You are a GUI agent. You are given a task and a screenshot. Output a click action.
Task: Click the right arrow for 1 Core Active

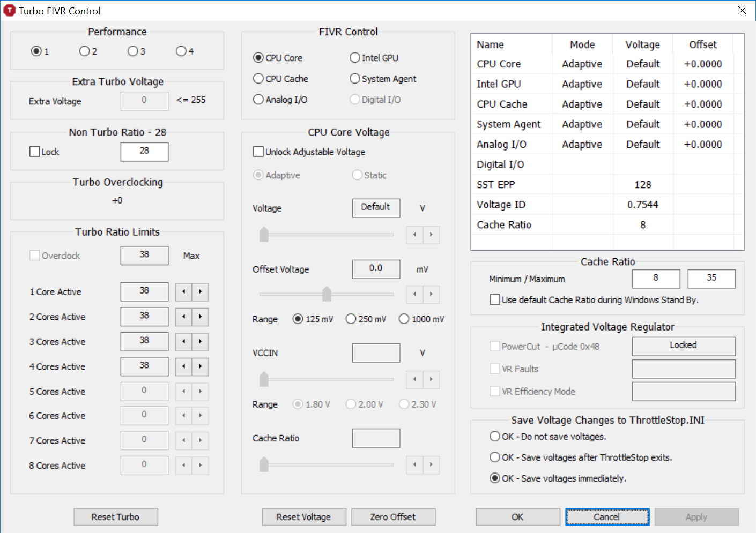pos(201,292)
